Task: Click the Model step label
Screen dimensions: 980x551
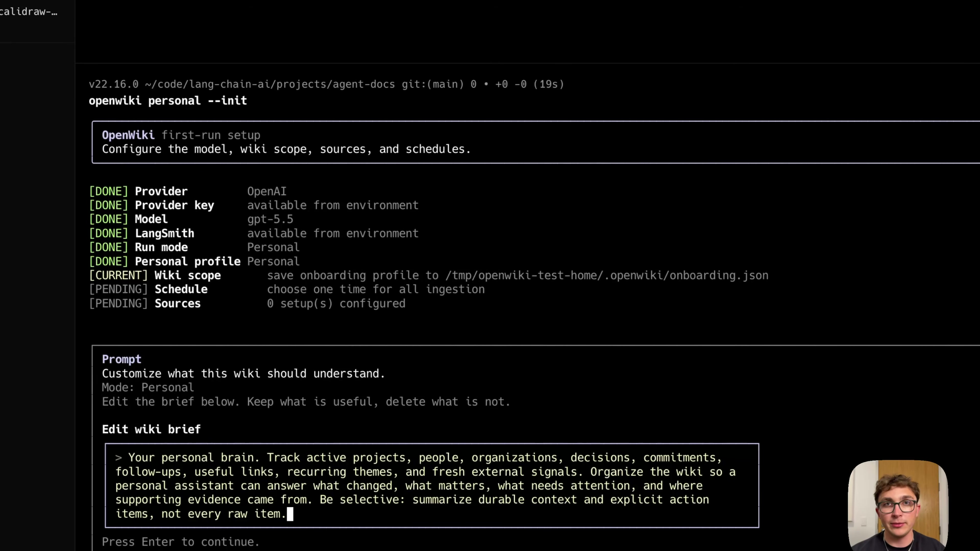Action: (x=151, y=219)
